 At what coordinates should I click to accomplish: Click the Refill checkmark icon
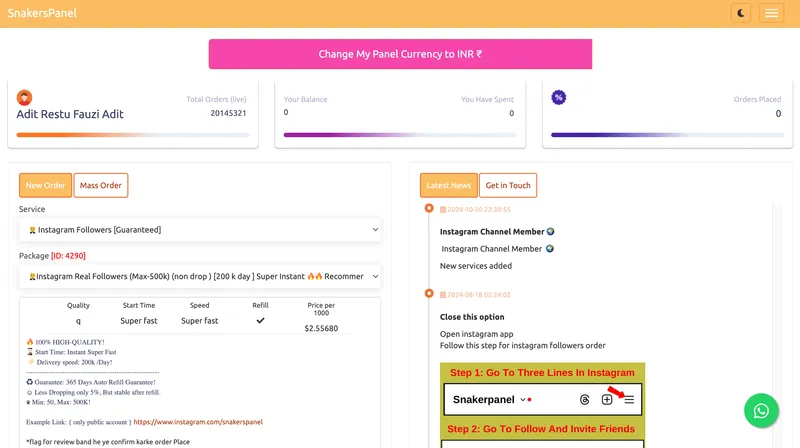click(x=260, y=320)
